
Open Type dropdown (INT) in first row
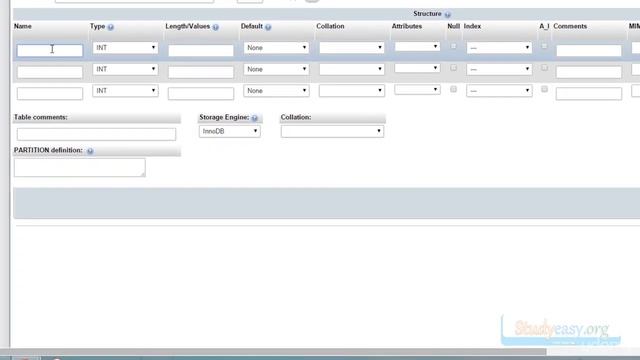(x=125, y=48)
